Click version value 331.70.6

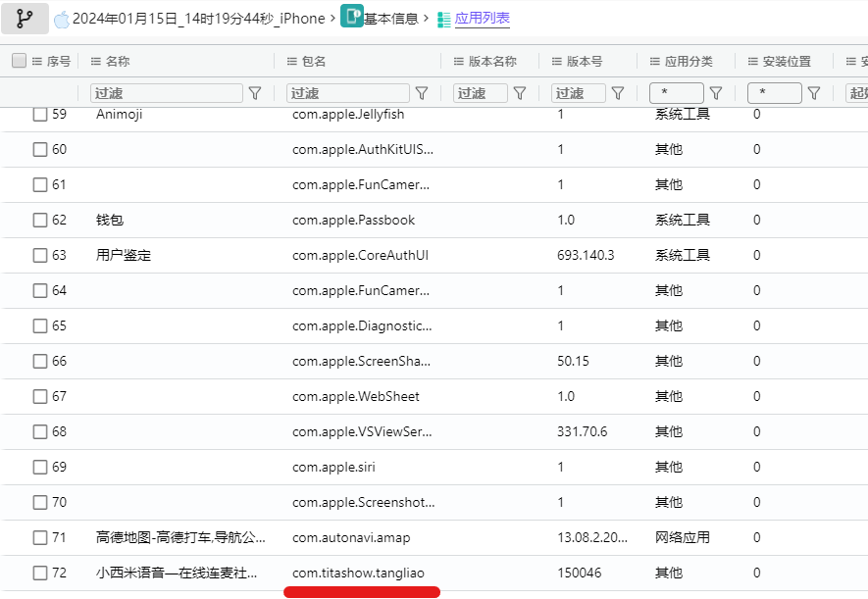point(582,432)
